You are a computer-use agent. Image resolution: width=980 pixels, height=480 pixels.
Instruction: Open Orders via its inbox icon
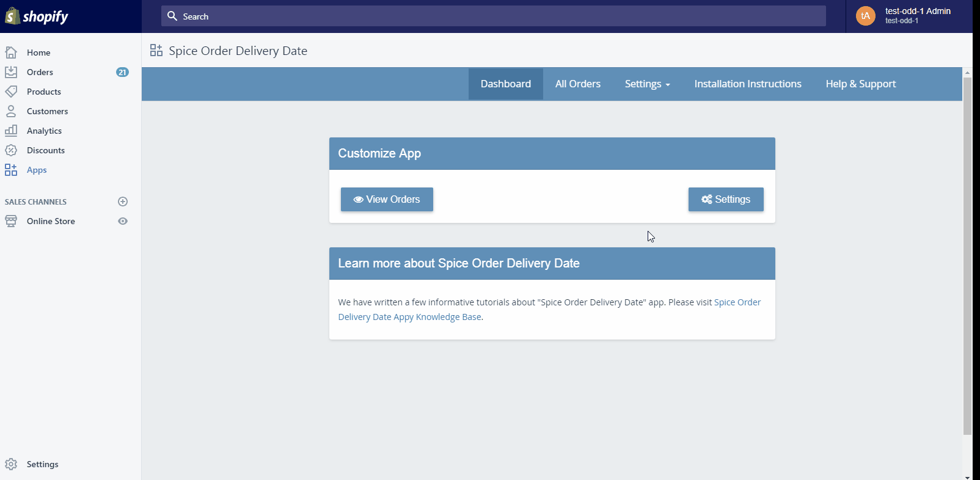(11, 72)
